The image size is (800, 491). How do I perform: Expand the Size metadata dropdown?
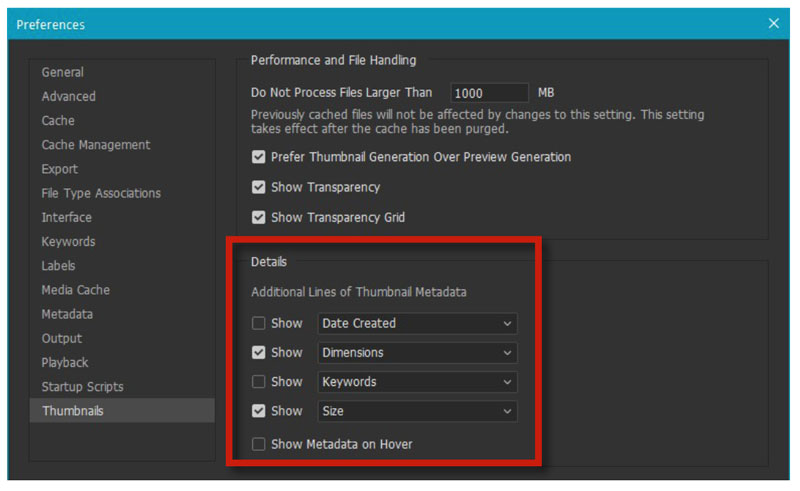417,411
